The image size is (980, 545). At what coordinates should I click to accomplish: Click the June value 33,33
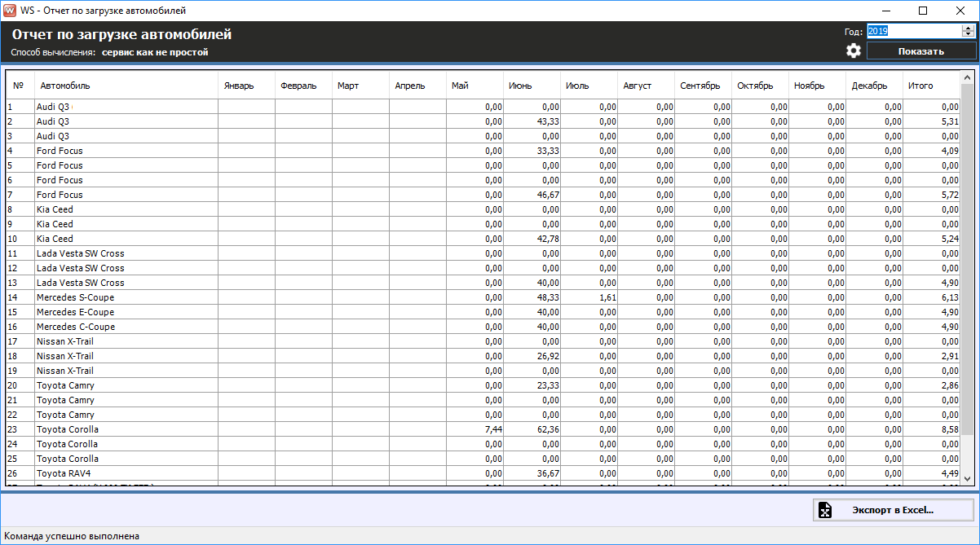[548, 151]
